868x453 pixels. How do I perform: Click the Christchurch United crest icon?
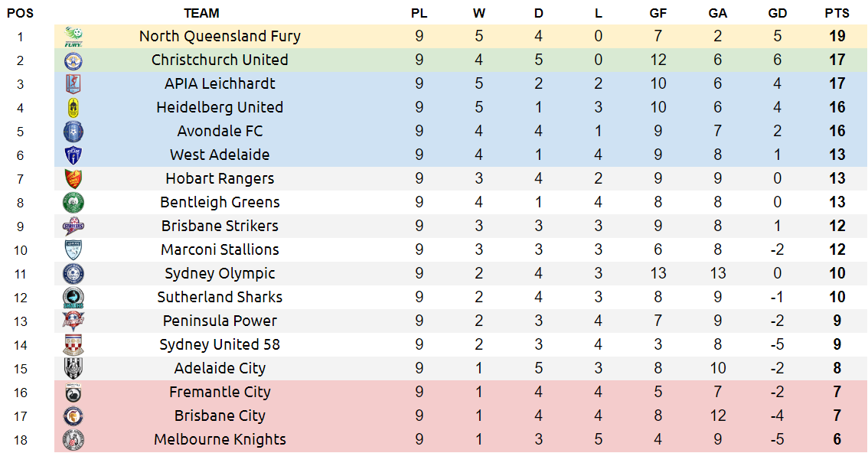pos(73,60)
